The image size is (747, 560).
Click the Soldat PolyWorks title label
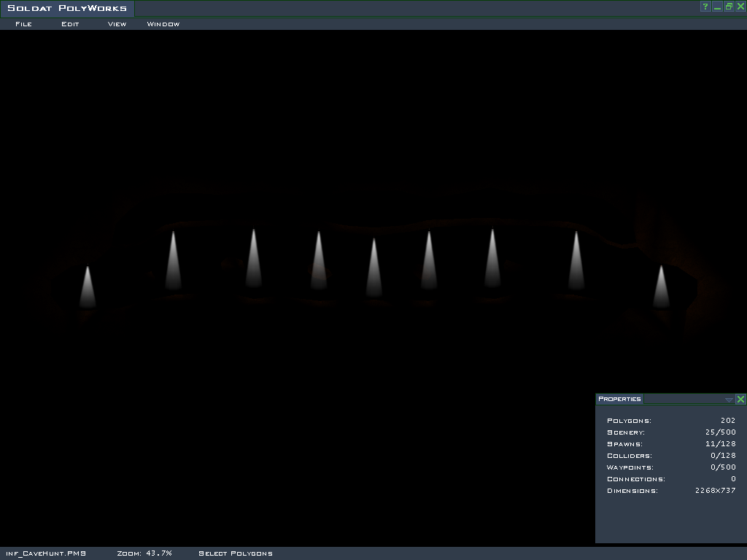pos(67,9)
